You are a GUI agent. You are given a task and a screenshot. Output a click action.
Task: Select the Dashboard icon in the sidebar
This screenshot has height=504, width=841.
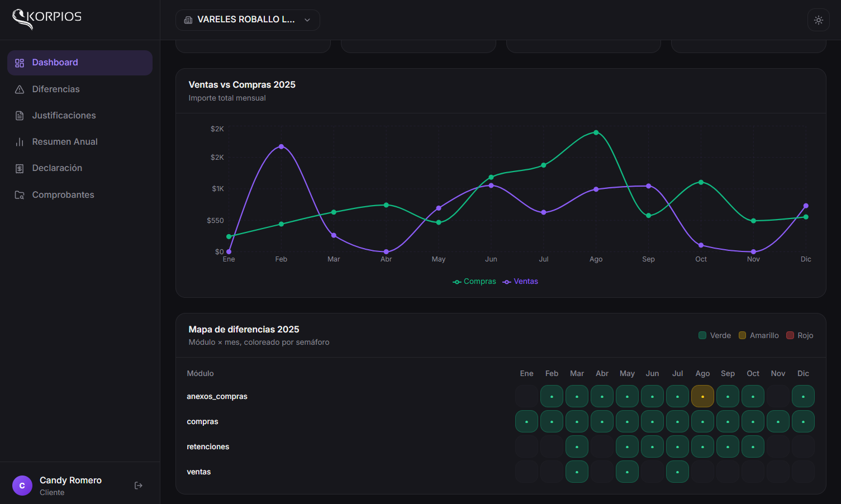coord(20,63)
